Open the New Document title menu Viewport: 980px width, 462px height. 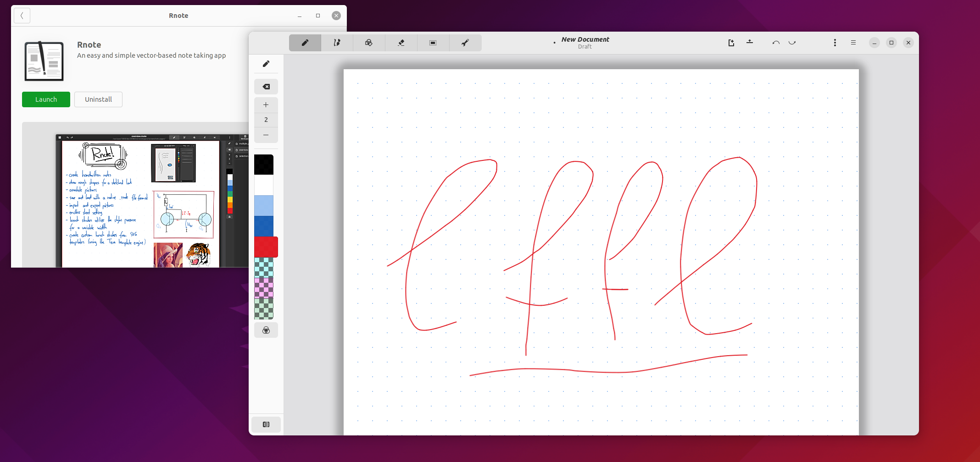(x=585, y=42)
